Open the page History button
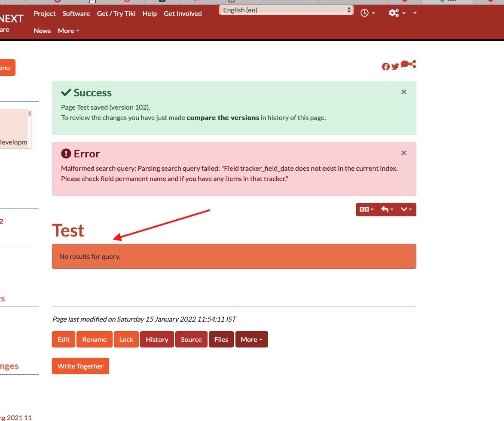Viewport: 504px width, 421px height. click(157, 339)
